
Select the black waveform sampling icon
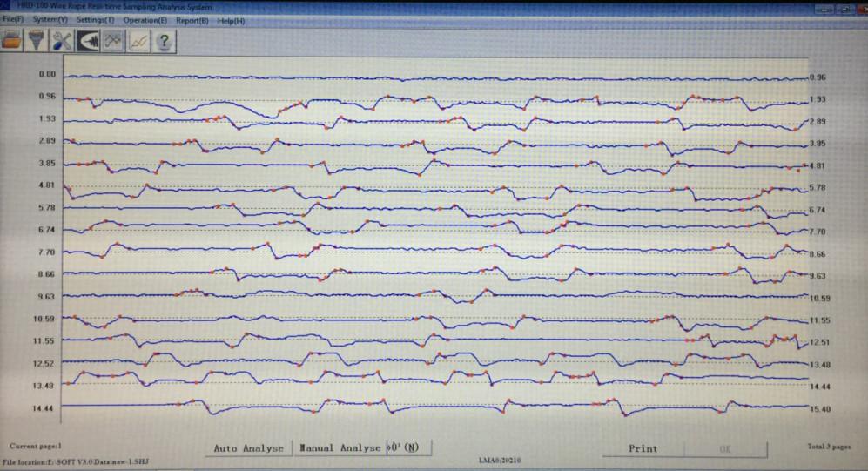88,40
